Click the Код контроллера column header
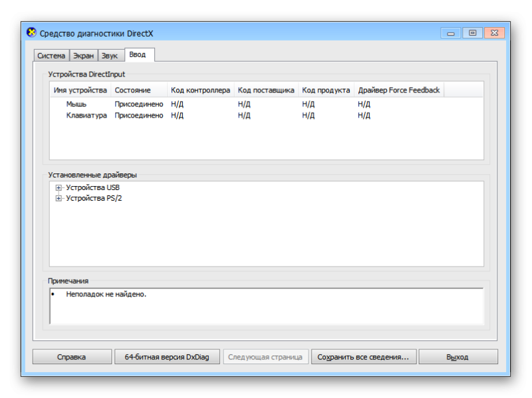The height and width of the screenshot is (398, 532). 201,90
